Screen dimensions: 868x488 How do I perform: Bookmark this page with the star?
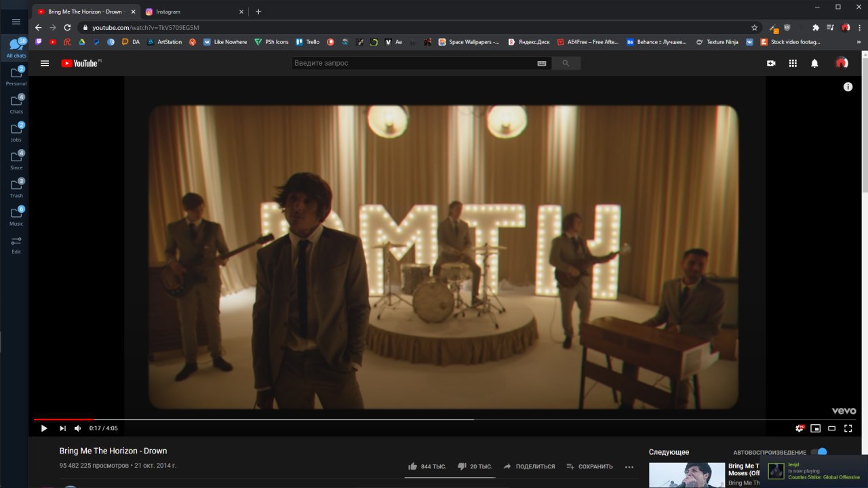point(754,28)
